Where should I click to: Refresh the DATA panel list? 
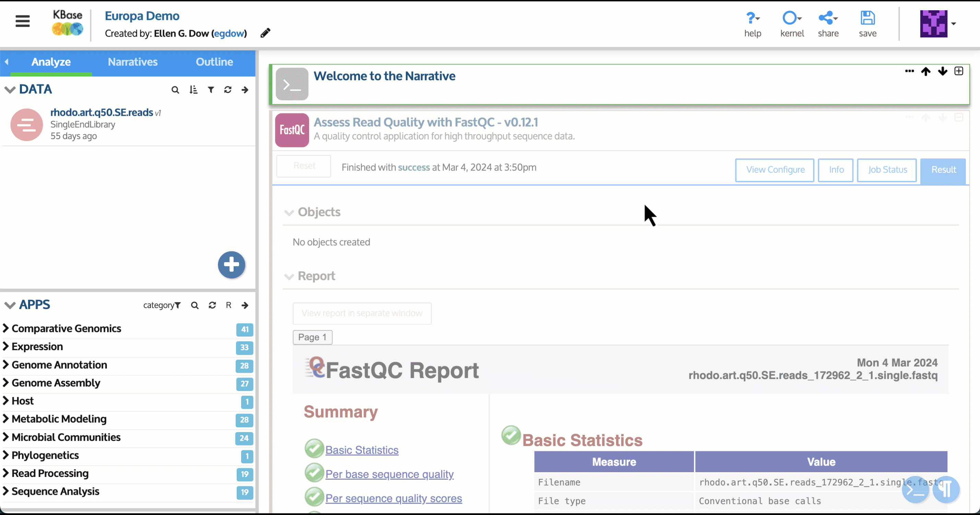pyautogui.click(x=227, y=90)
